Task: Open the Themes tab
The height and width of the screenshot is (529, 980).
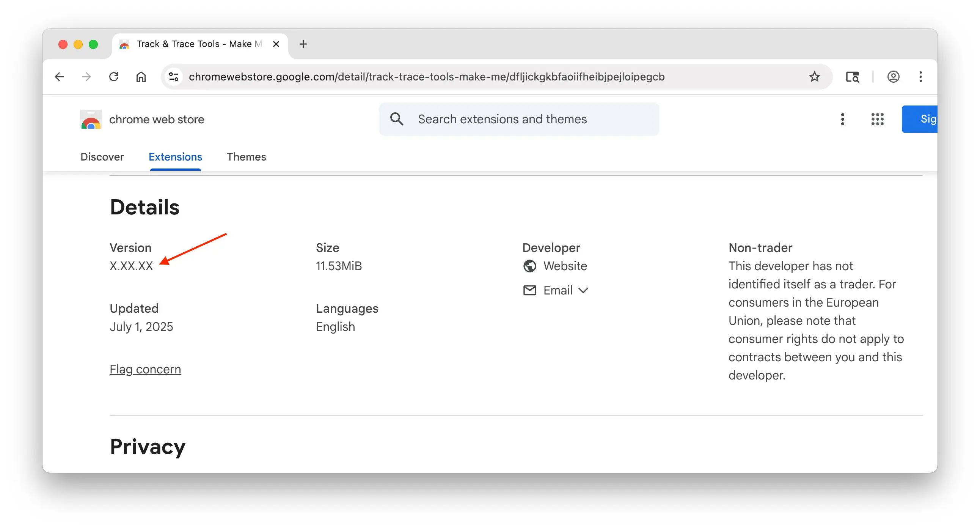Action: coord(247,157)
